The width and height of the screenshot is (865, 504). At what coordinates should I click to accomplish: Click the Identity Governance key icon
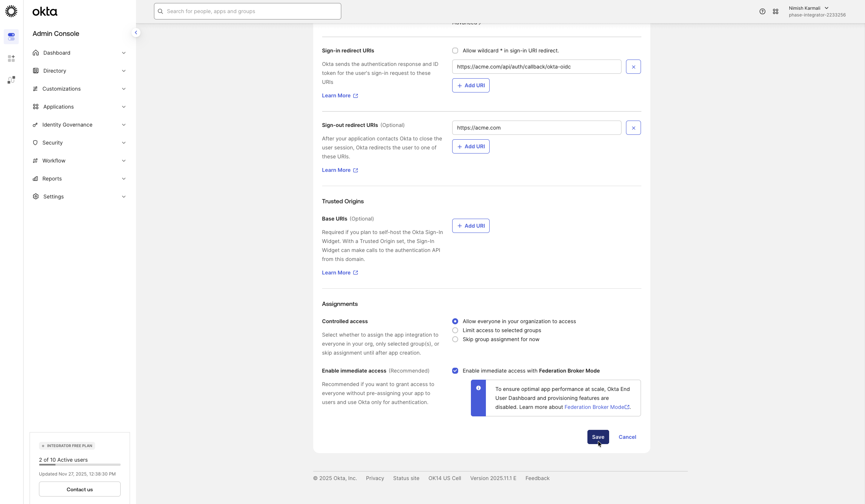click(35, 125)
